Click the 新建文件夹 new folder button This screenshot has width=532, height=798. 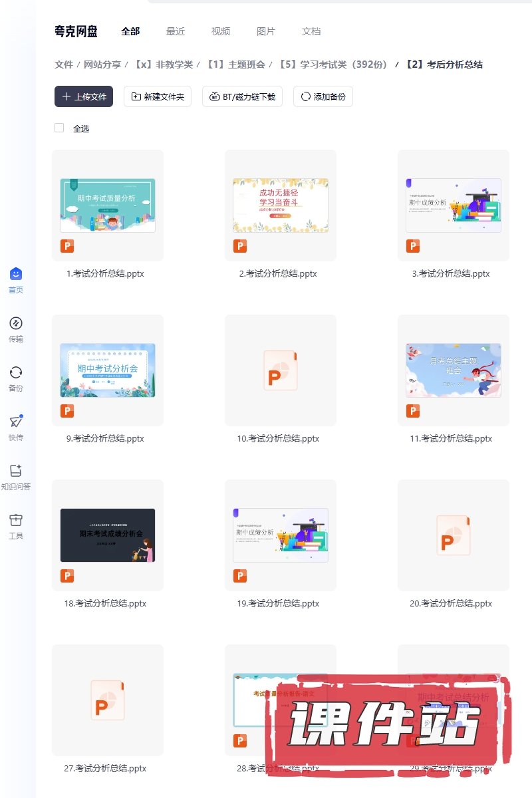pos(158,96)
